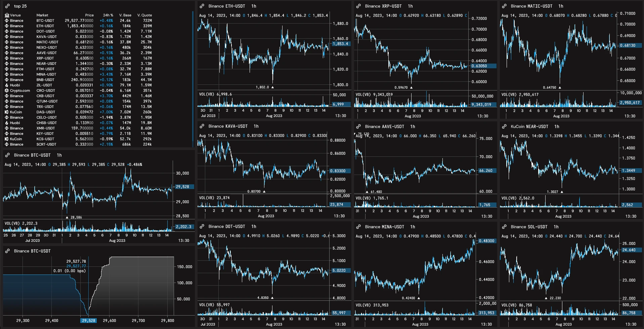This screenshot has width=644, height=329.
Task: Click link icon on Binance MATIC-USDT panel
Action: tap(504, 6)
